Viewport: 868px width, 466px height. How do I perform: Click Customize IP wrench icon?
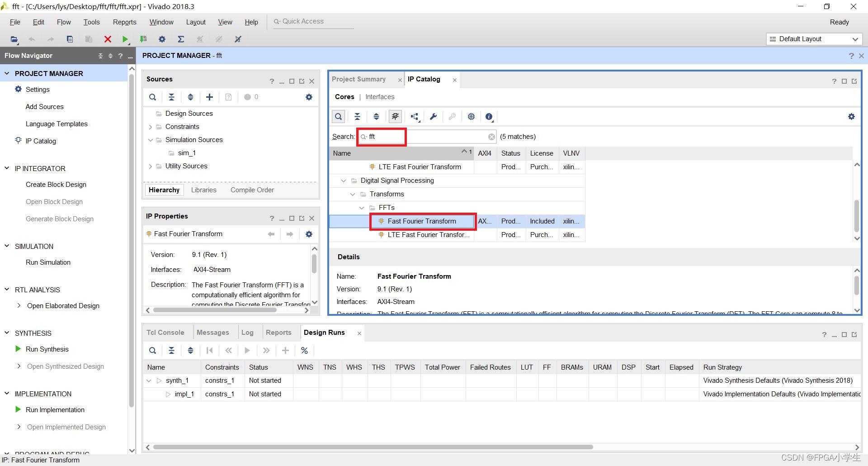click(433, 117)
